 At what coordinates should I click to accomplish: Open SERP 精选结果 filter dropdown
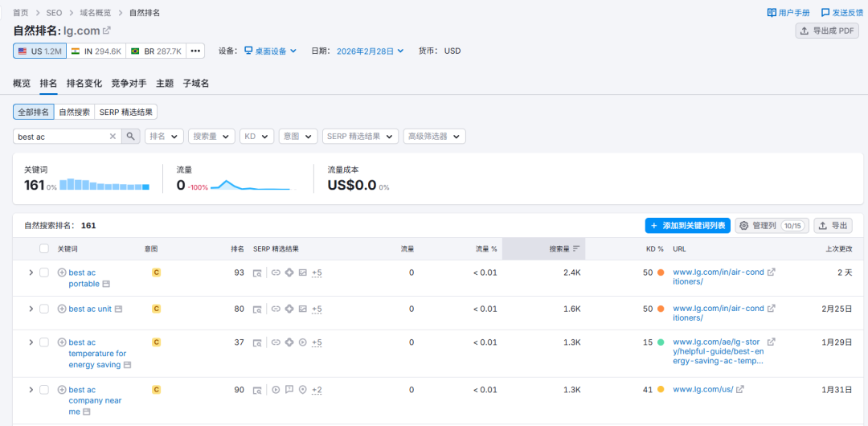(x=360, y=137)
